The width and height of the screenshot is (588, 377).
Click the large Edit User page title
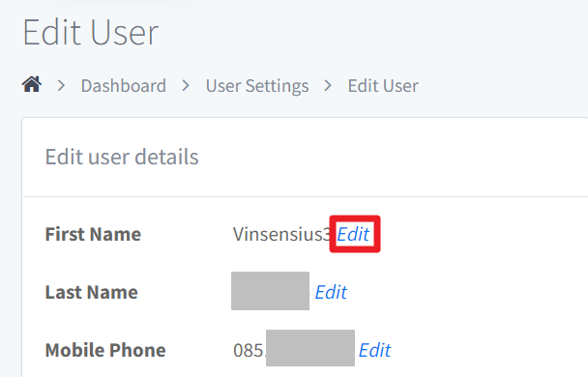click(x=90, y=33)
